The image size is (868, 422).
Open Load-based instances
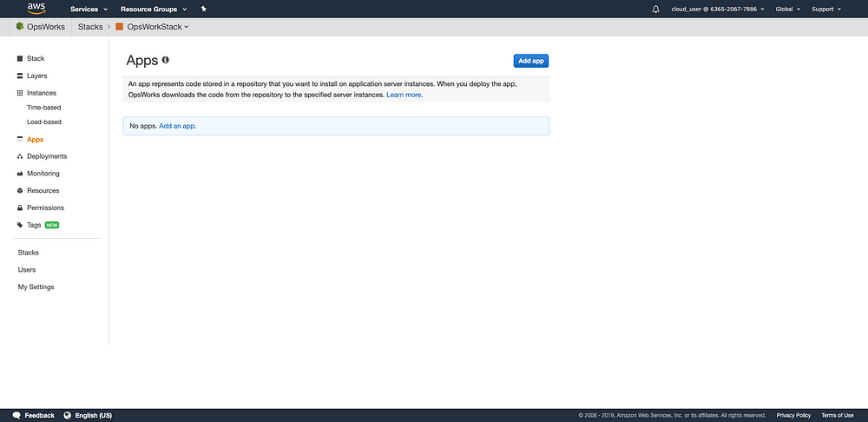pyautogui.click(x=43, y=122)
